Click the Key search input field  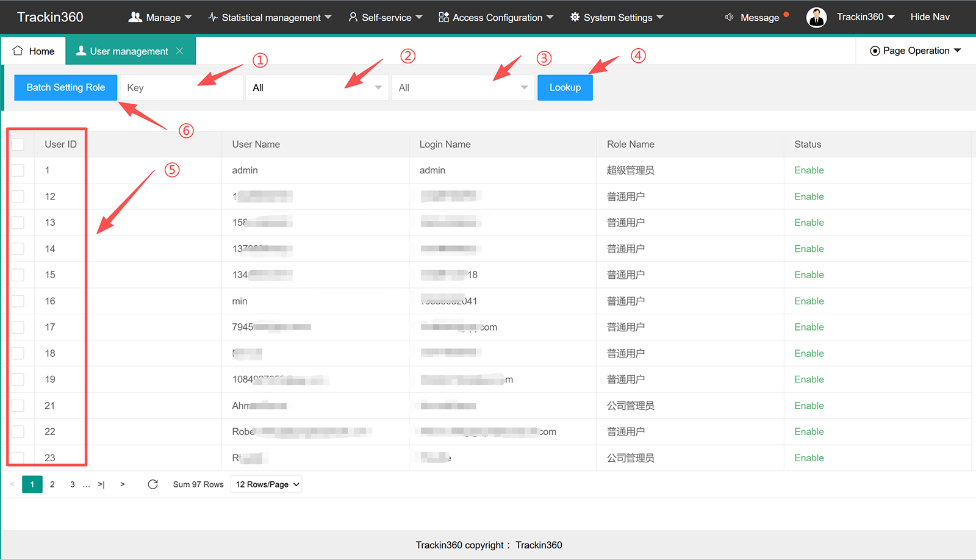click(x=182, y=87)
